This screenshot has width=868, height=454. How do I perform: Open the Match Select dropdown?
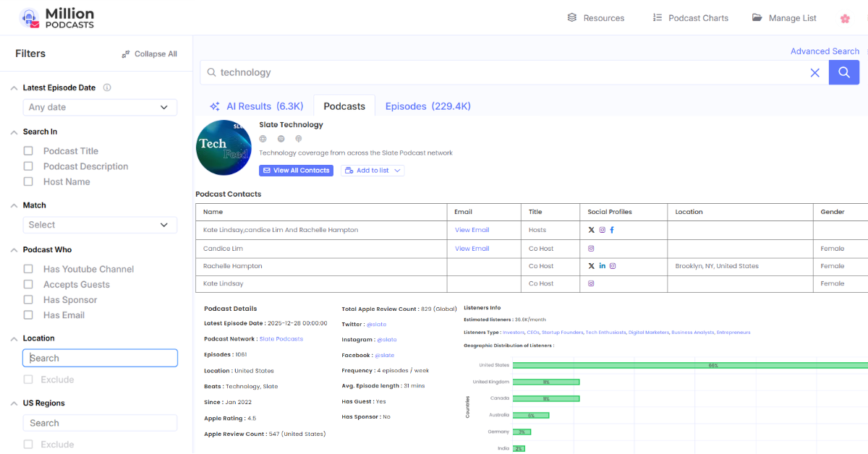(100, 225)
